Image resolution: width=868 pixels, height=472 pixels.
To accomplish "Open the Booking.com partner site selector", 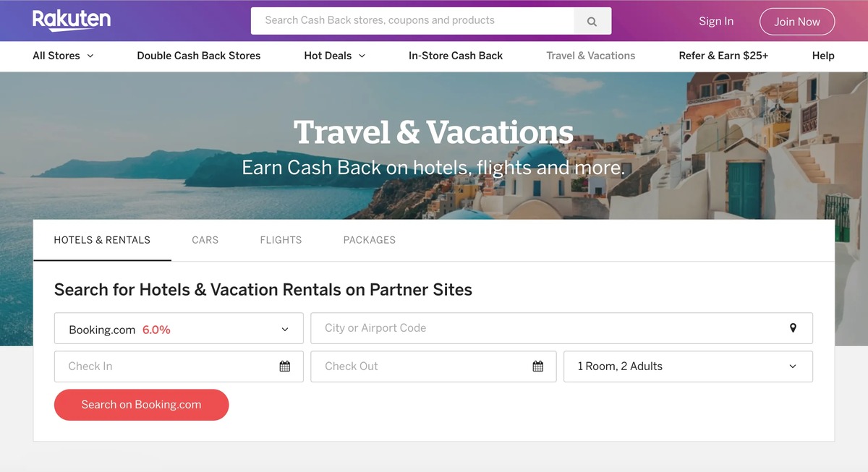I will pos(178,327).
